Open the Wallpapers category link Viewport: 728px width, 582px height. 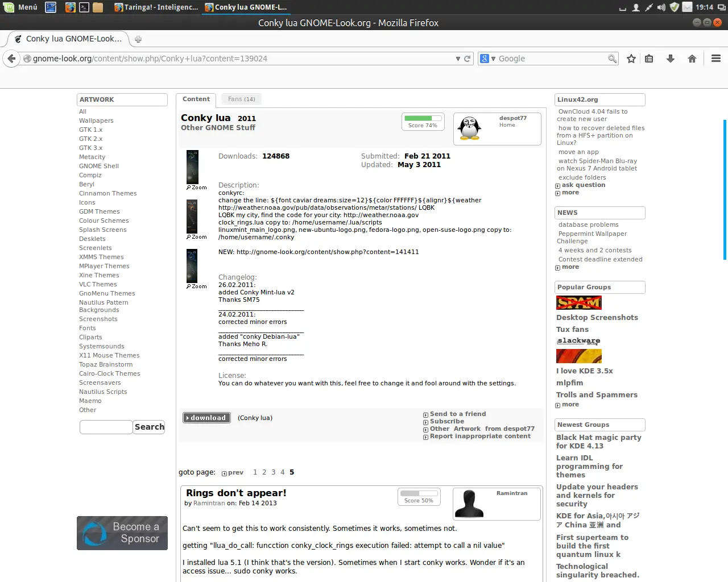click(96, 120)
